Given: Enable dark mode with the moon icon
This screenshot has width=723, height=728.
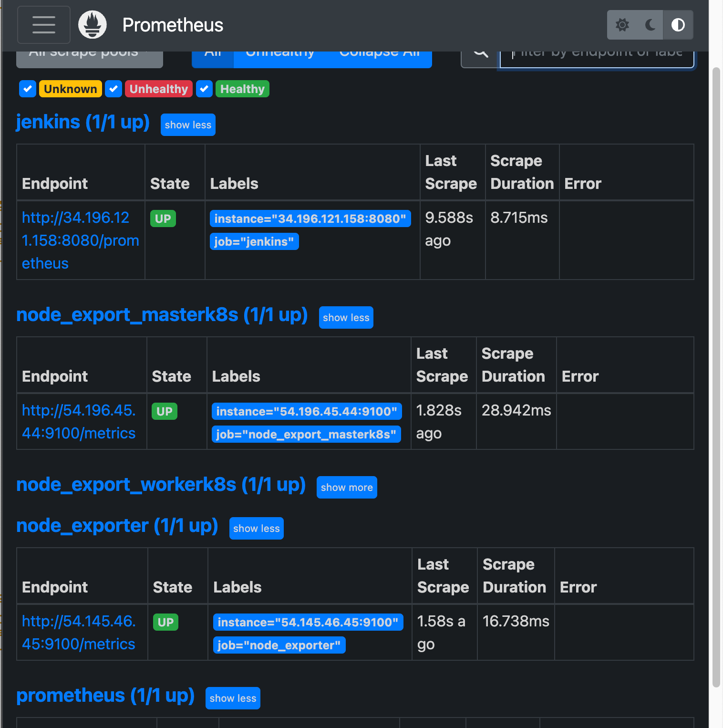Looking at the screenshot, I should (650, 25).
